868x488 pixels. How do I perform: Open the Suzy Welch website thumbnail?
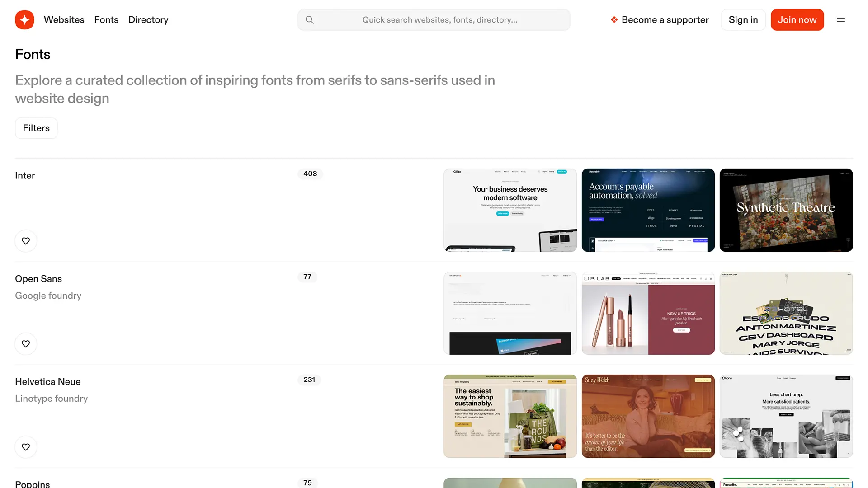pos(648,416)
